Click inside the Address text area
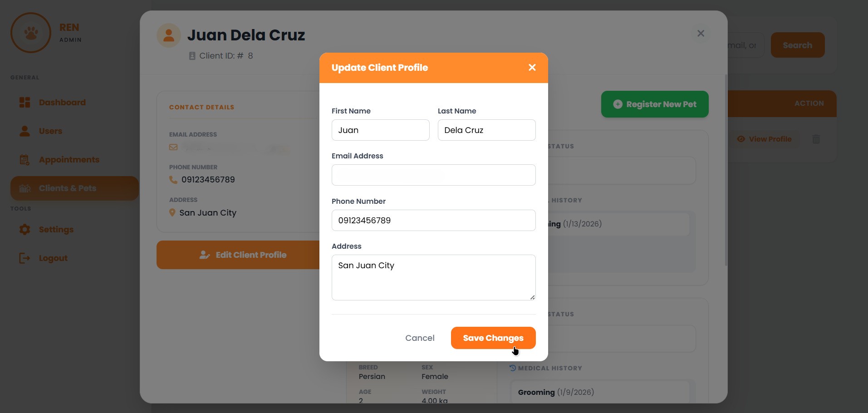Viewport: 868px width, 413px height. tap(433, 277)
